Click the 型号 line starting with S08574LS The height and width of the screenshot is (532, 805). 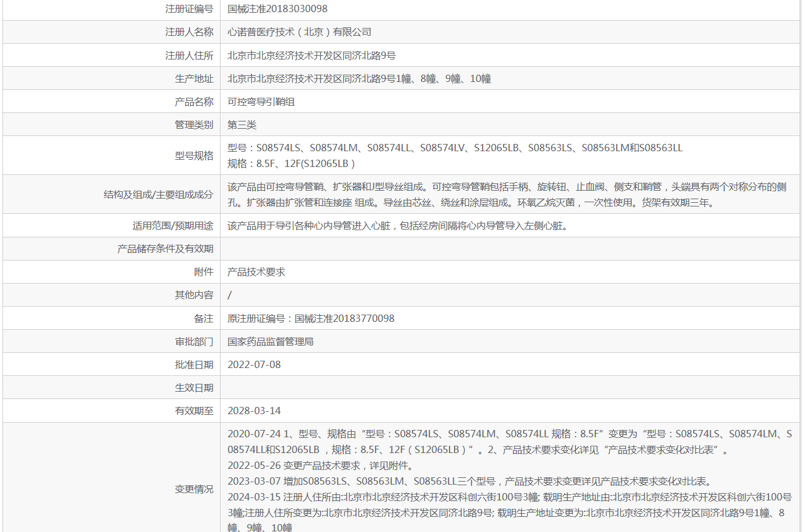point(455,148)
